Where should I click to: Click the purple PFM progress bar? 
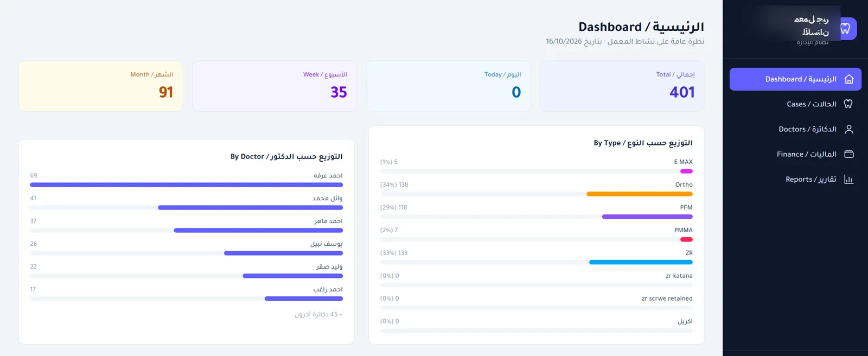coord(647,217)
